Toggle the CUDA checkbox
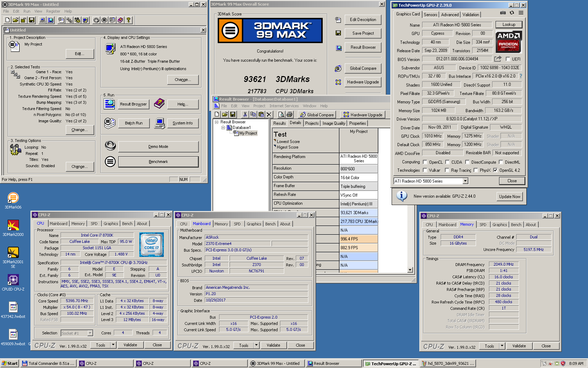The height and width of the screenshot is (368, 588). tap(447, 162)
